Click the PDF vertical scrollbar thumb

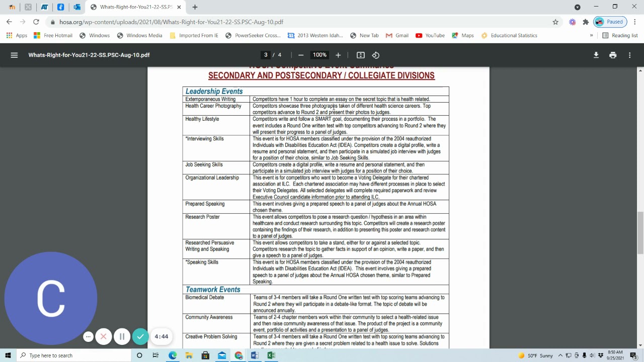[x=640, y=233]
